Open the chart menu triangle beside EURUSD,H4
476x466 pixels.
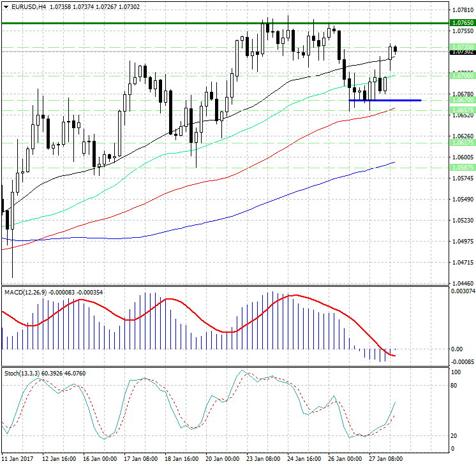[6, 6]
